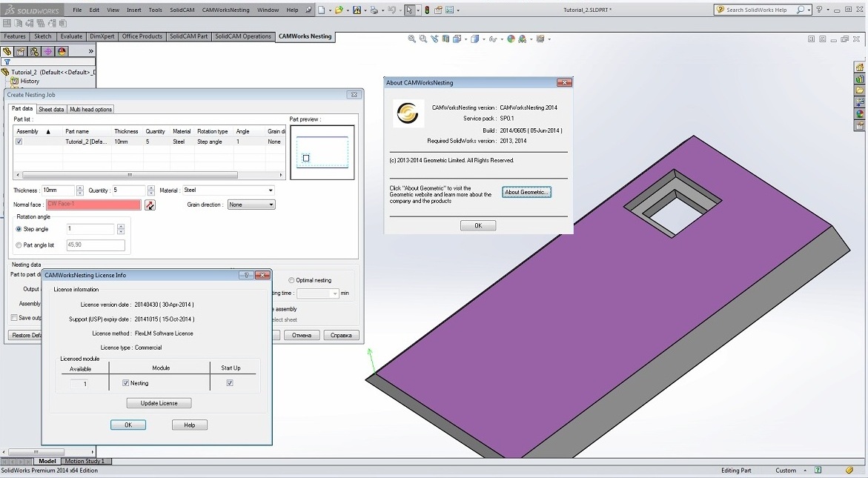868x478 pixels.
Task: Click the Quantity stepper arrows
Action: [151, 190]
